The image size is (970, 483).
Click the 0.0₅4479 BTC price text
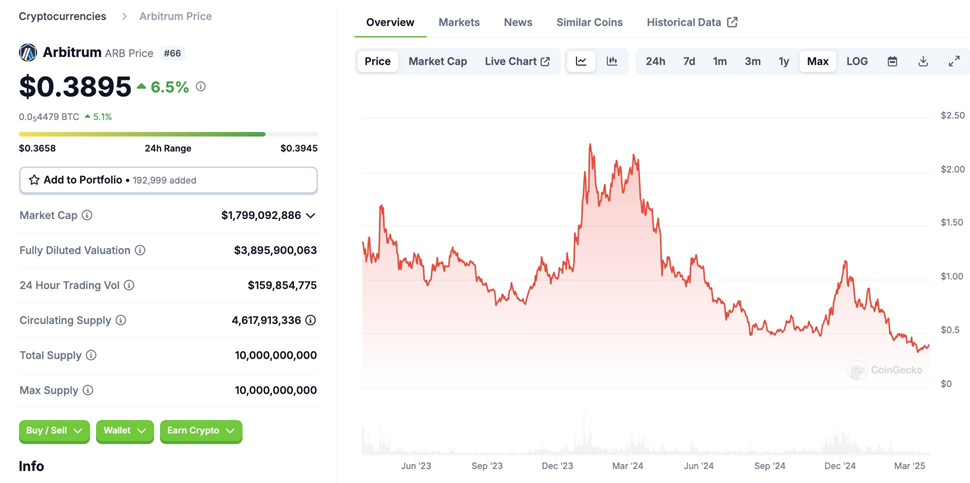pyautogui.click(x=48, y=116)
